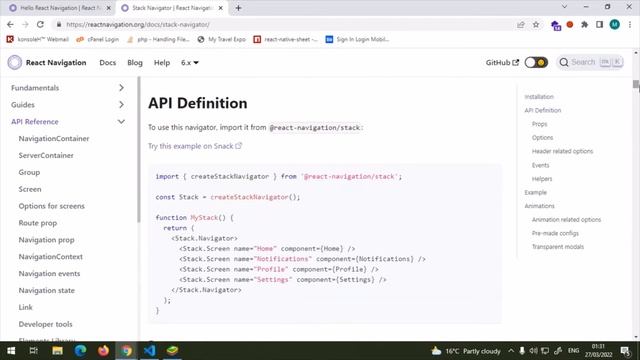Open the Extensions puzzle icon
Viewport: 640px width, 360px height.
584,25
